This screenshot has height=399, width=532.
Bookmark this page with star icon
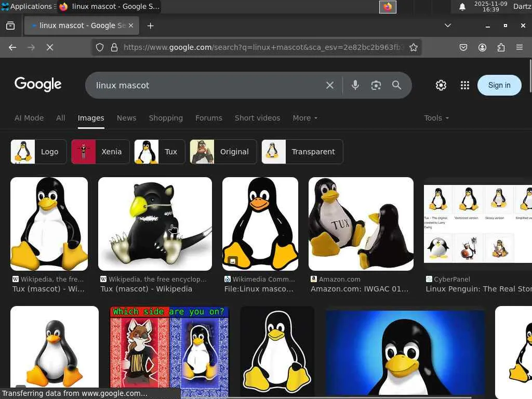pos(413,47)
